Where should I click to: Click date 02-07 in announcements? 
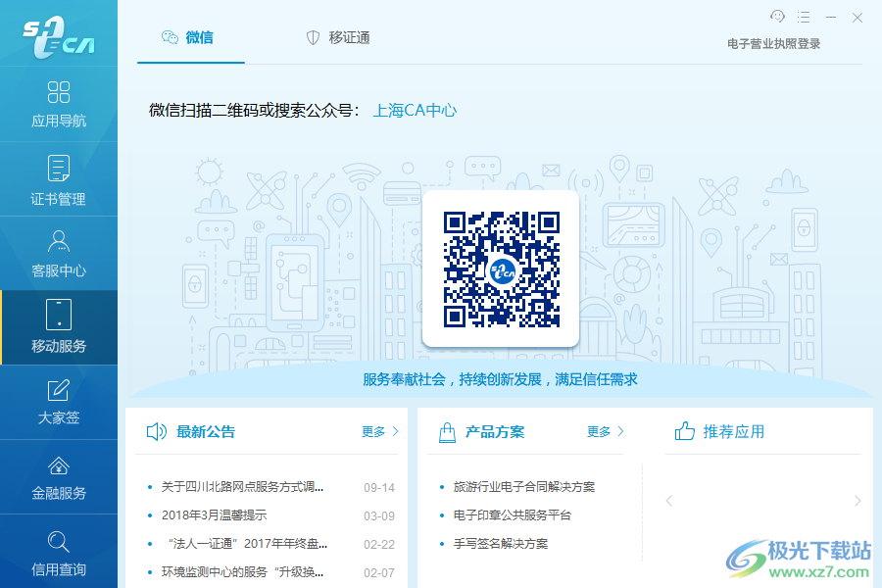click(379, 572)
